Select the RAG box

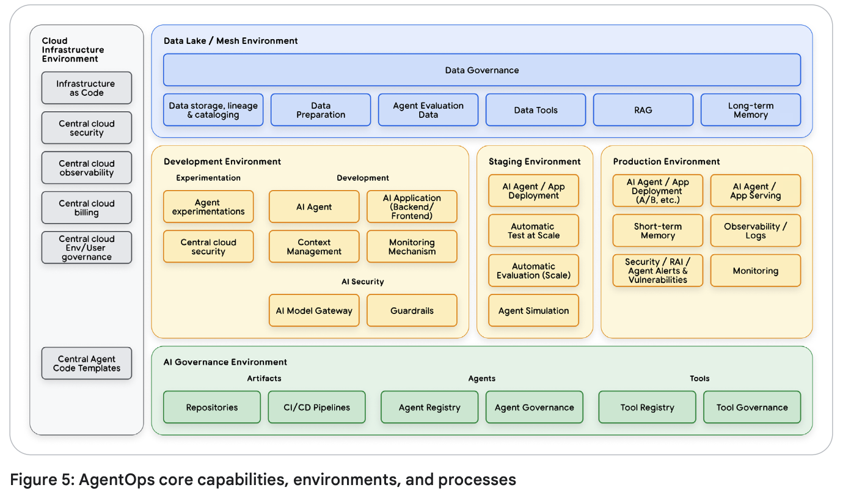643,110
